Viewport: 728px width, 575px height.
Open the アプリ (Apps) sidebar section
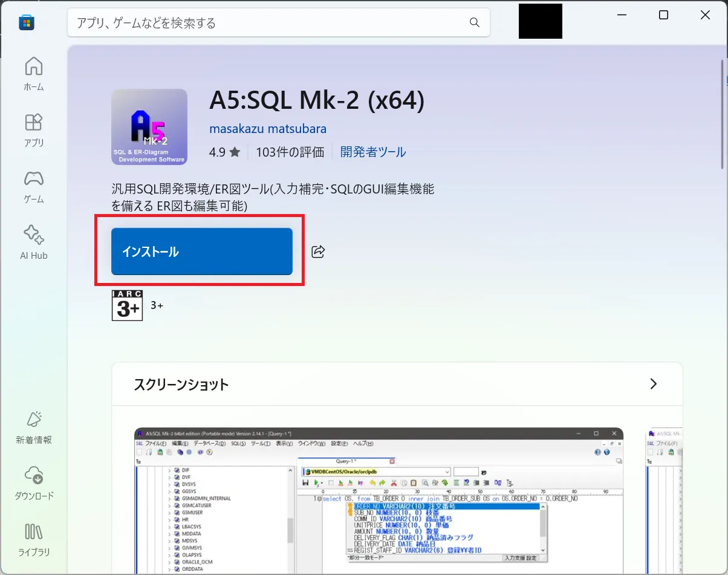point(34,130)
